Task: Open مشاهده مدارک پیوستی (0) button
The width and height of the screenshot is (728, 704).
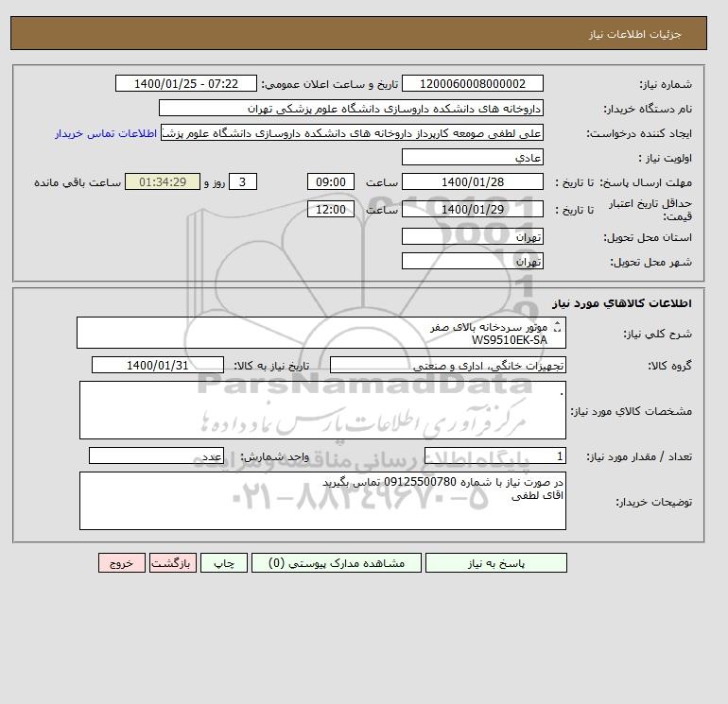Action: coord(337,563)
